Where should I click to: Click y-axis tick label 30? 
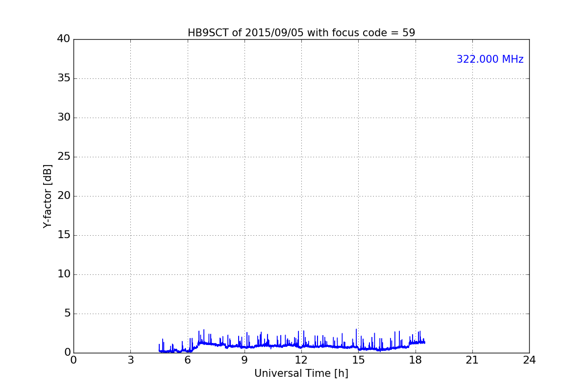point(64,118)
